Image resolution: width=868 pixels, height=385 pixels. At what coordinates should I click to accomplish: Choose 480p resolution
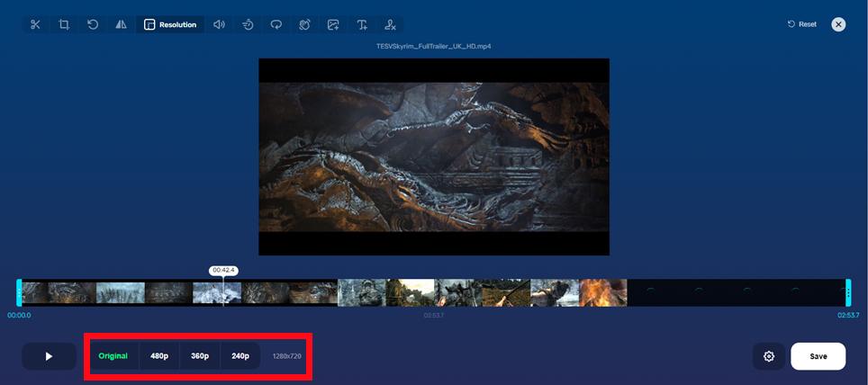[159, 356]
